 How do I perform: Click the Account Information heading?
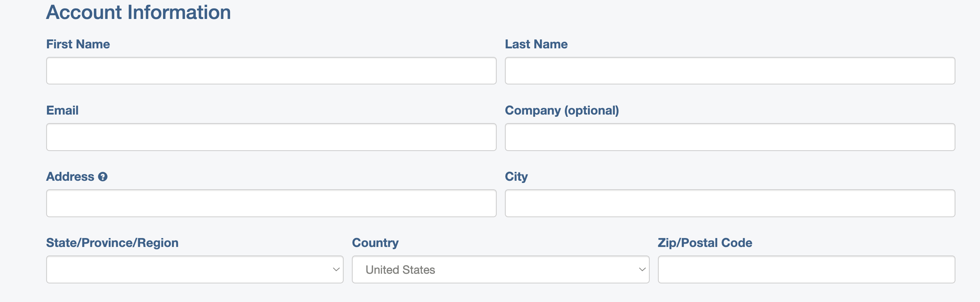pos(139,12)
